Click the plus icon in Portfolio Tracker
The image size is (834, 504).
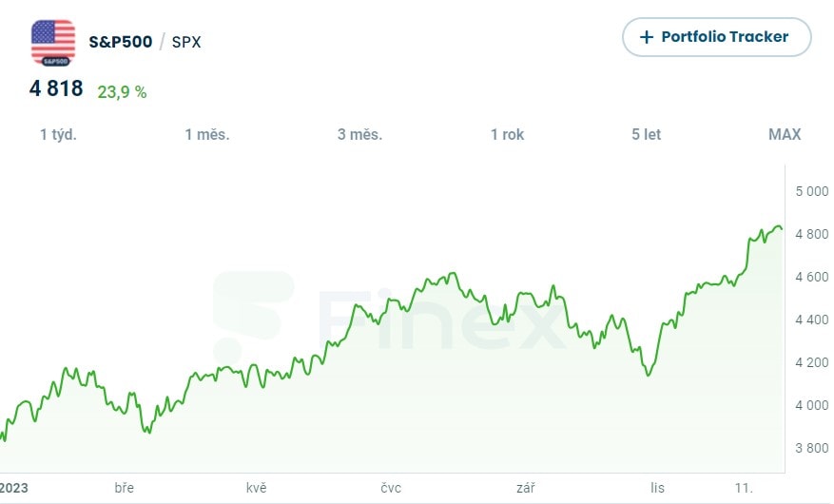point(647,37)
